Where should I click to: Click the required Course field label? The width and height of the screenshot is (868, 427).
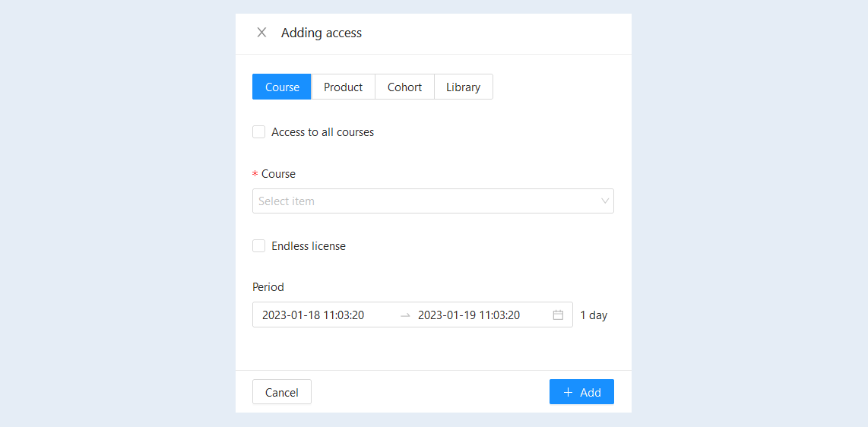click(x=278, y=174)
